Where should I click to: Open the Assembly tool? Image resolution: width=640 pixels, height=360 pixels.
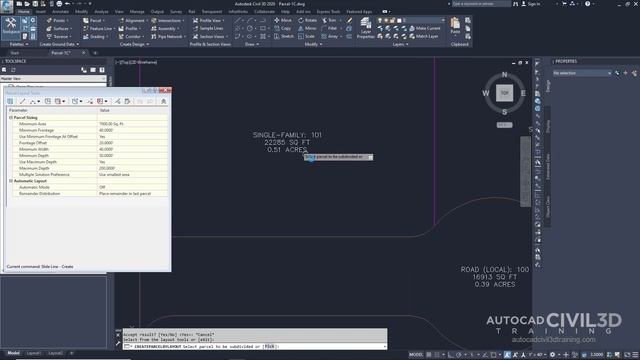164,29
